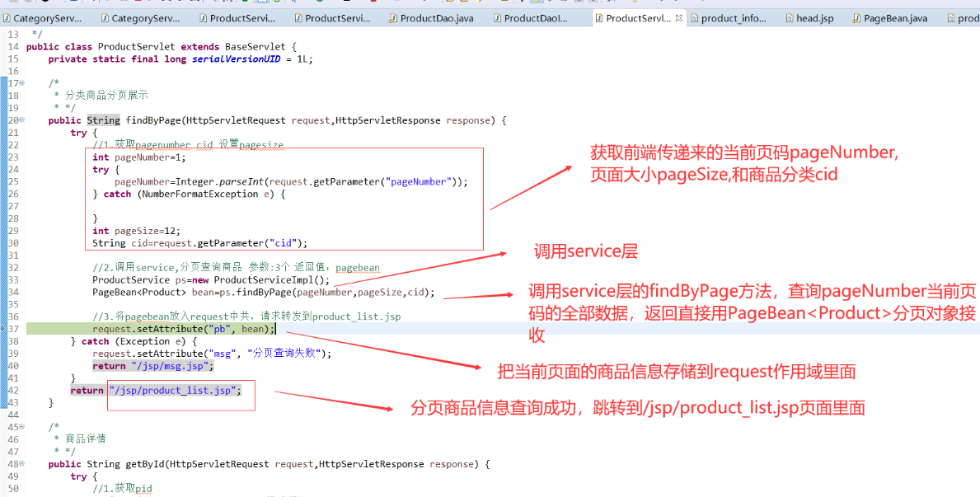
Task: Collapse the findByPage method at line 20
Action: tap(22, 120)
